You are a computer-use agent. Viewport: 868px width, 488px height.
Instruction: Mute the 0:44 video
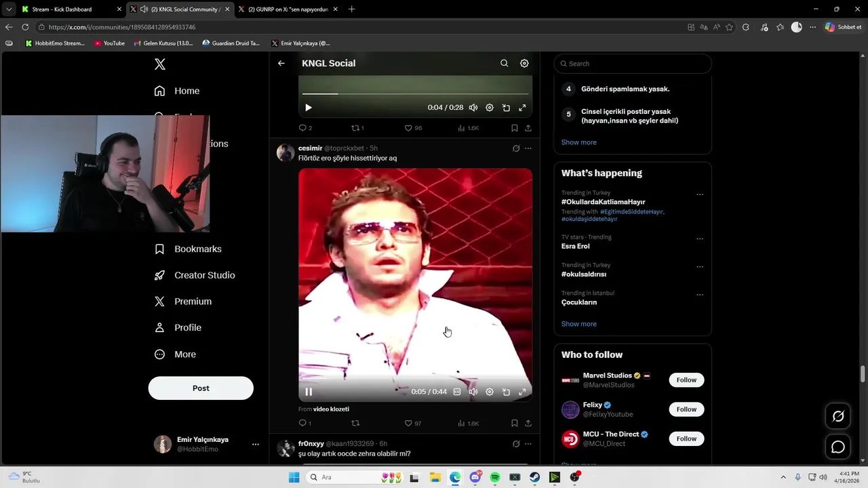(473, 392)
